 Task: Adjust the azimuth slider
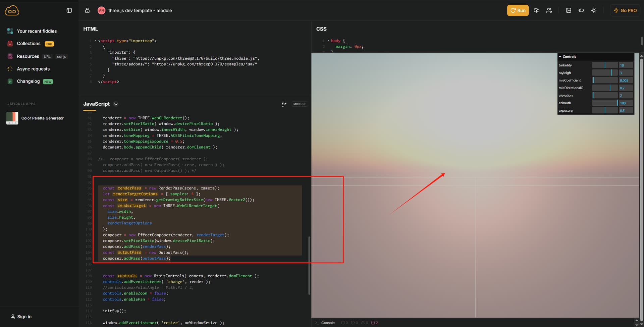click(x=605, y=103)
